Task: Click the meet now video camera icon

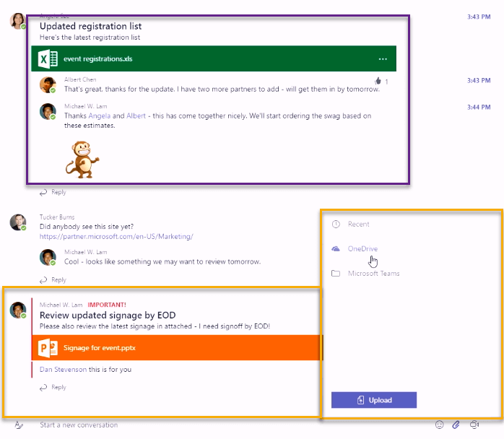Action: [x=474, y=425]
